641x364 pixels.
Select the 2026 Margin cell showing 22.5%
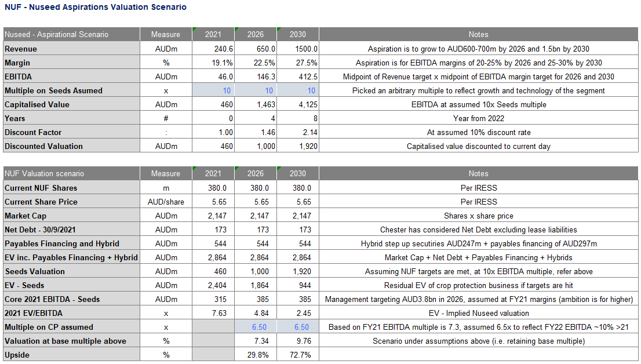click(x=256, y=63)
